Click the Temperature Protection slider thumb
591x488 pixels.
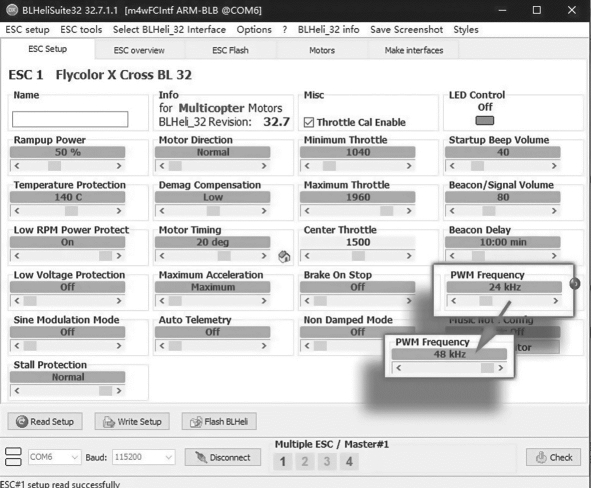tap(71, 211)
